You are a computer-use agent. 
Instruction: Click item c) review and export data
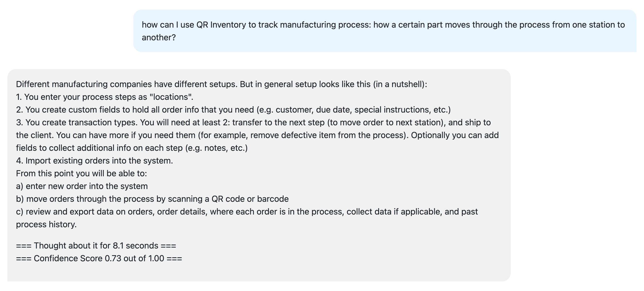click(x=247, y=218)
